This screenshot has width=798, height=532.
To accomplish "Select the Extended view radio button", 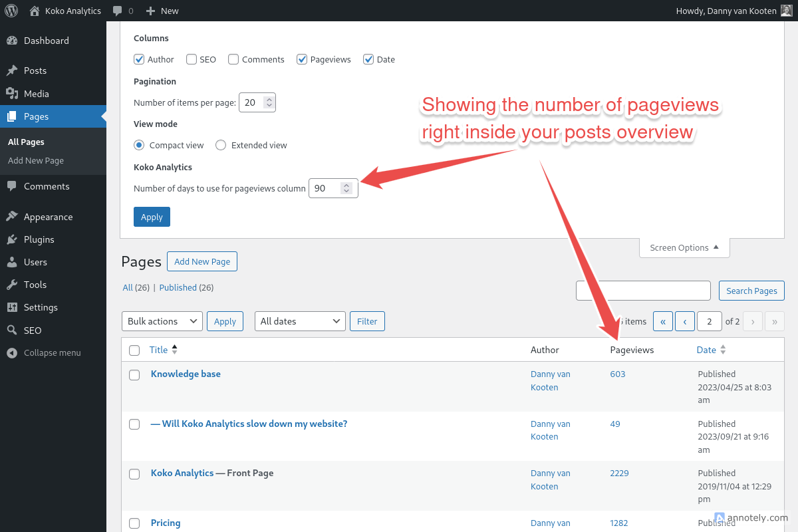I will pyautogui.click(x=221, y=145).
